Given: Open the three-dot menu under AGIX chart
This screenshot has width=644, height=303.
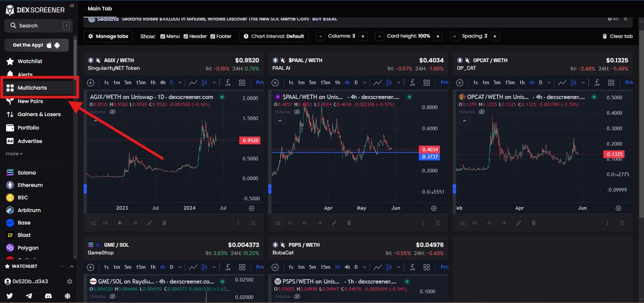Looking at the screenshot, I should (x=239, y=223).
